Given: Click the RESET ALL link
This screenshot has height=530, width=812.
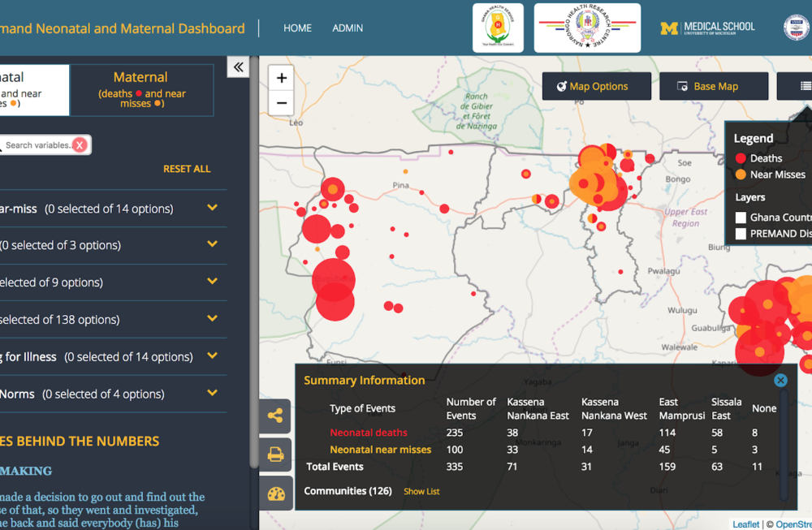Looking at the screenshot, I should pos(187,169).
